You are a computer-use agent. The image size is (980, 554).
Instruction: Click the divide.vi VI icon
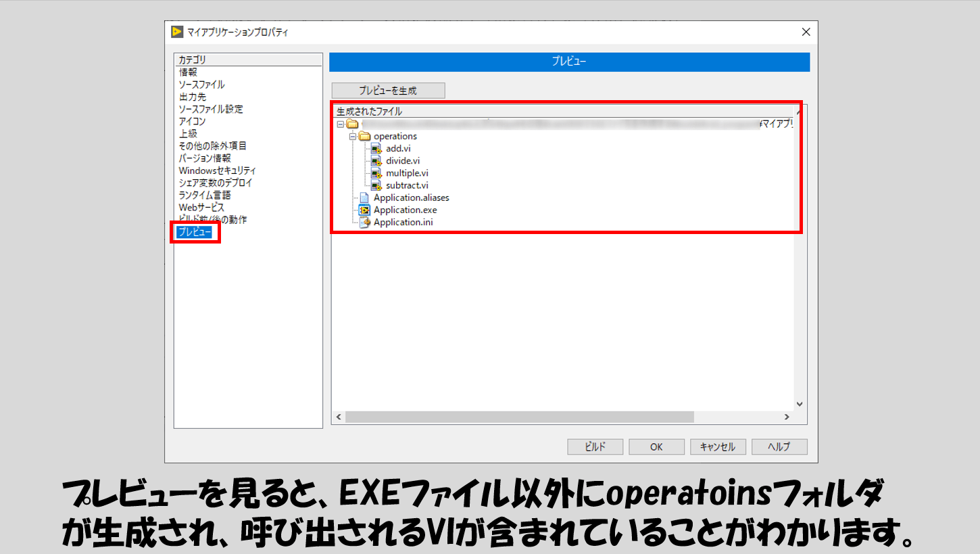tap(376, 160)
